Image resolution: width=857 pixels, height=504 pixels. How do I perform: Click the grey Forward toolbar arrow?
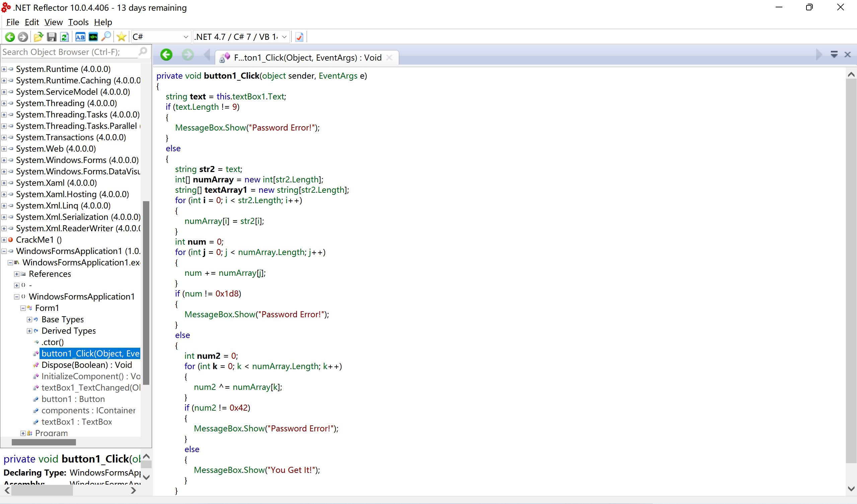coord(23,37)
